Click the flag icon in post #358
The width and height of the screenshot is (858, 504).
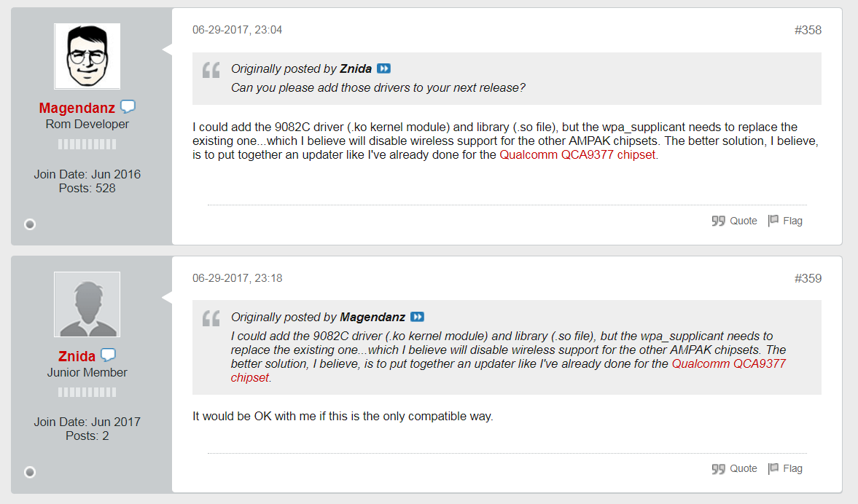click(773, 221)
